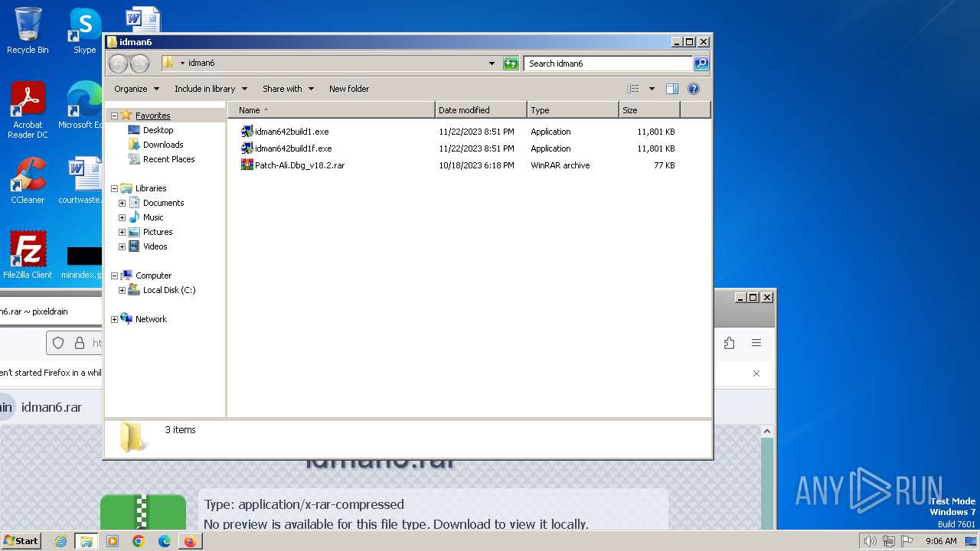Screen dimensions: 980x551
Task: Expand Documents library node
Action: pyautogui.click(x=122, y=203)
